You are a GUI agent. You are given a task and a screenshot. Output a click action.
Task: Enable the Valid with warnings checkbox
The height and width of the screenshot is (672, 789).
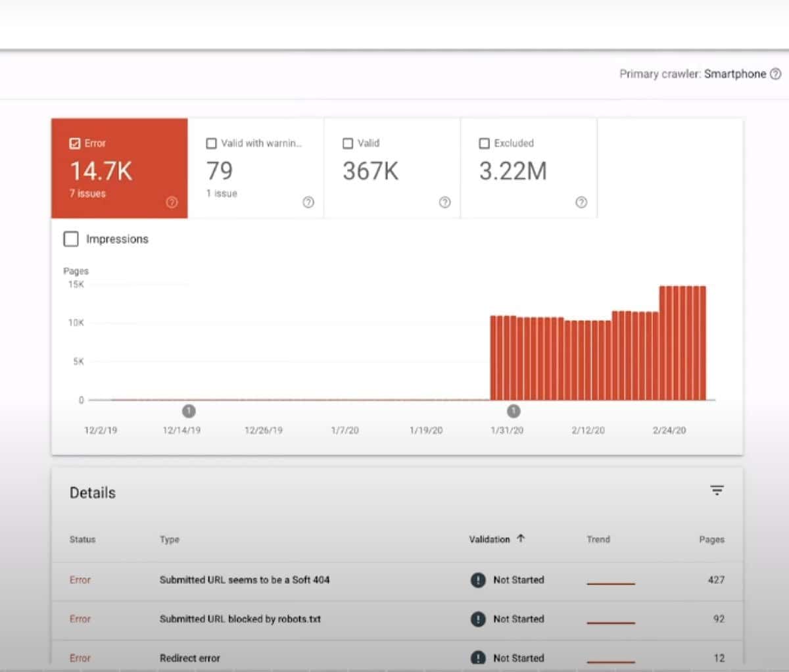click(212, 143)
